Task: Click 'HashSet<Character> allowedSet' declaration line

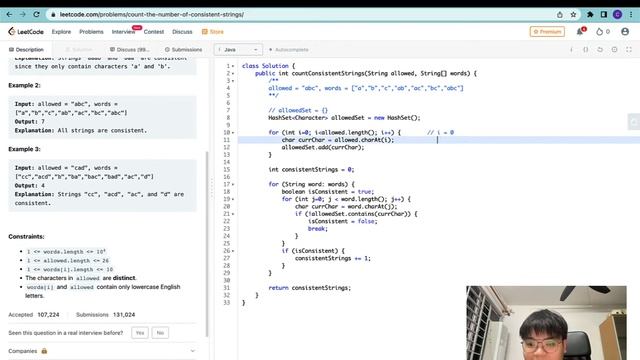Action: [x=344, y=118]
